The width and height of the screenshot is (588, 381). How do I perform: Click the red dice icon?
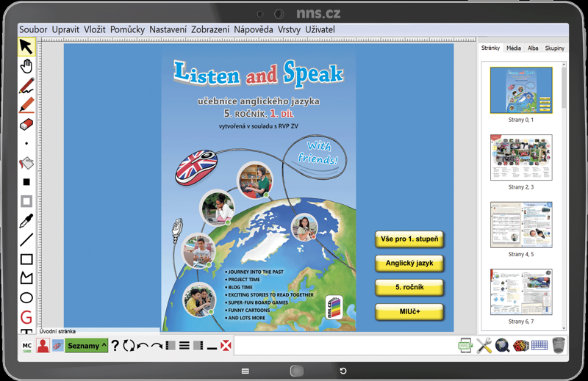click(x=521, y=346)
